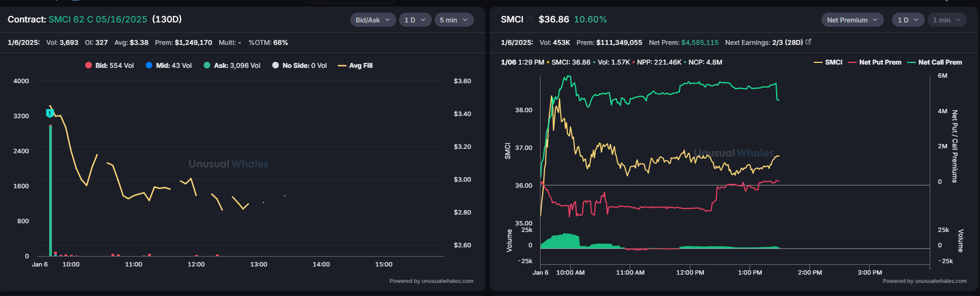Open the Net Premium dropdown

pos(852,20)
